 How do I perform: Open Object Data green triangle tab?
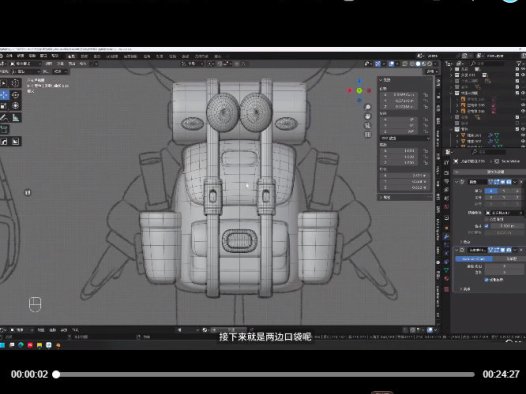[446, 270]
